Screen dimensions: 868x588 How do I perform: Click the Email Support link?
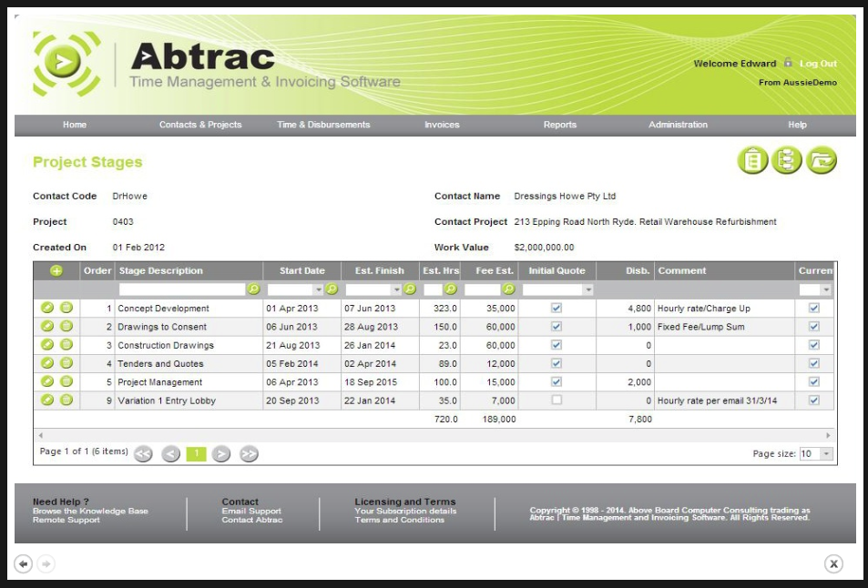251,512
